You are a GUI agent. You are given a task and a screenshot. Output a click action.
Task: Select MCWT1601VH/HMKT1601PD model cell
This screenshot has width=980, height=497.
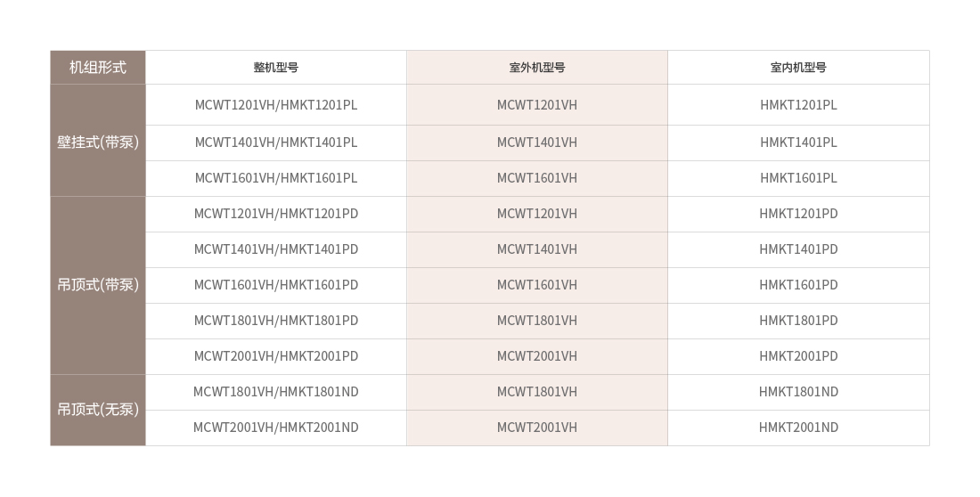click(275, 286)
